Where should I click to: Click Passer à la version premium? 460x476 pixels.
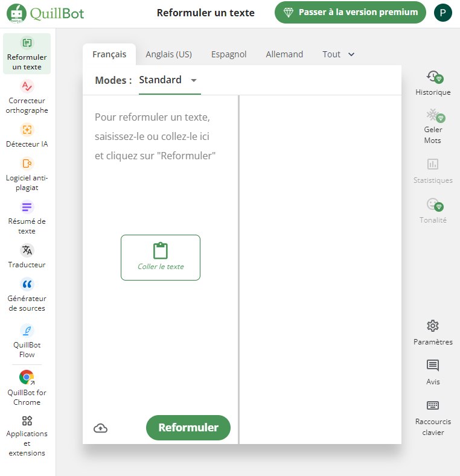click(x=350, y=12)
